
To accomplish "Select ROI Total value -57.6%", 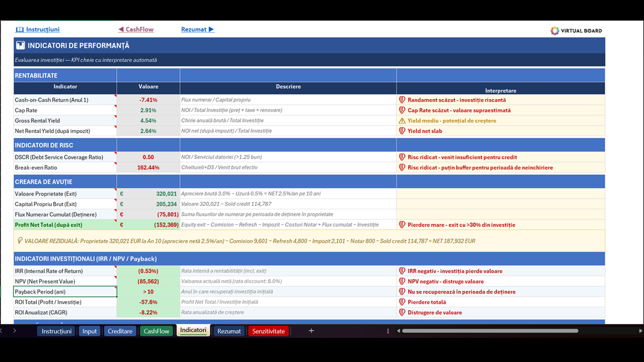I will pyautogui.click(x=148, y=302).
